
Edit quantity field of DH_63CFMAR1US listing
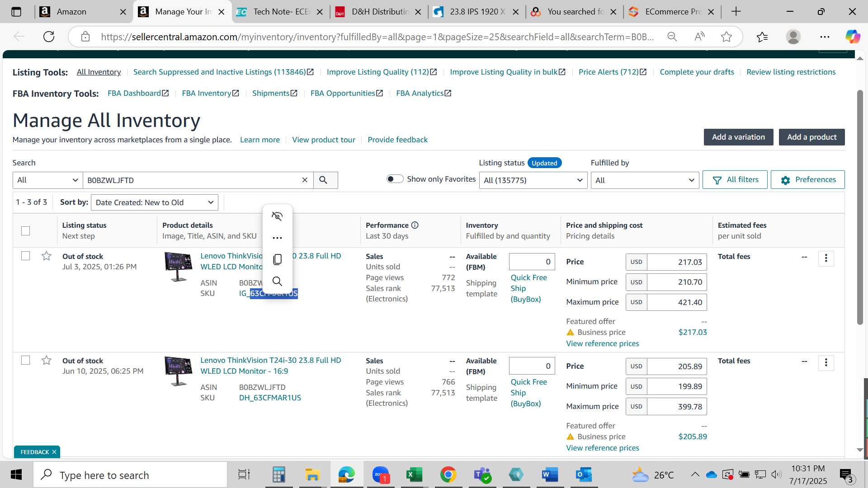532,366
